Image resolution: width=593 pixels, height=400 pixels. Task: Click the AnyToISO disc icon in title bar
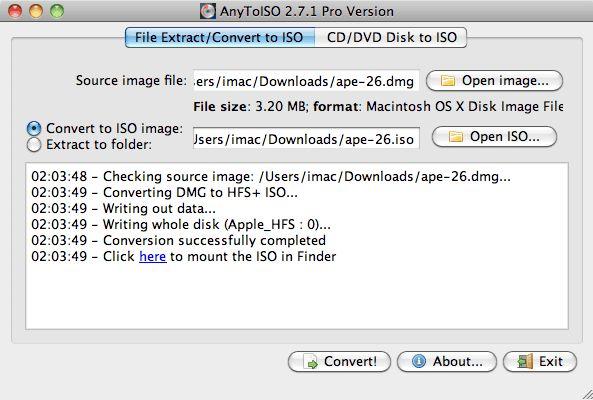tap(208, 11)
